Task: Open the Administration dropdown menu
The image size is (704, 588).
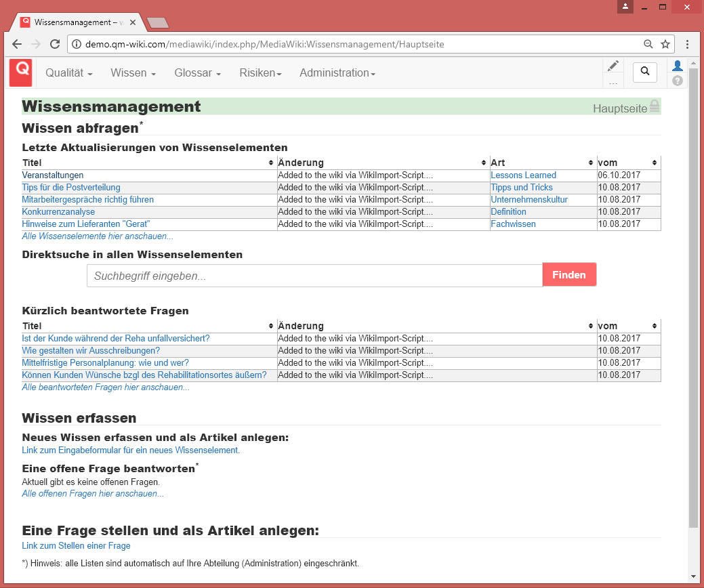Action: 337,73
